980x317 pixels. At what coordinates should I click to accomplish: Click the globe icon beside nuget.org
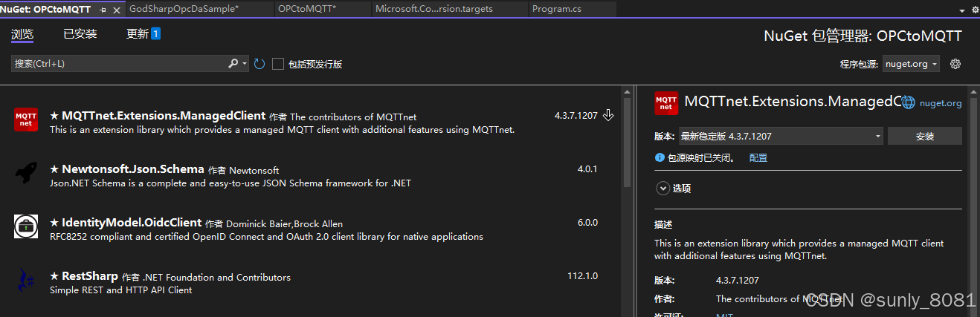pos(909,102)
